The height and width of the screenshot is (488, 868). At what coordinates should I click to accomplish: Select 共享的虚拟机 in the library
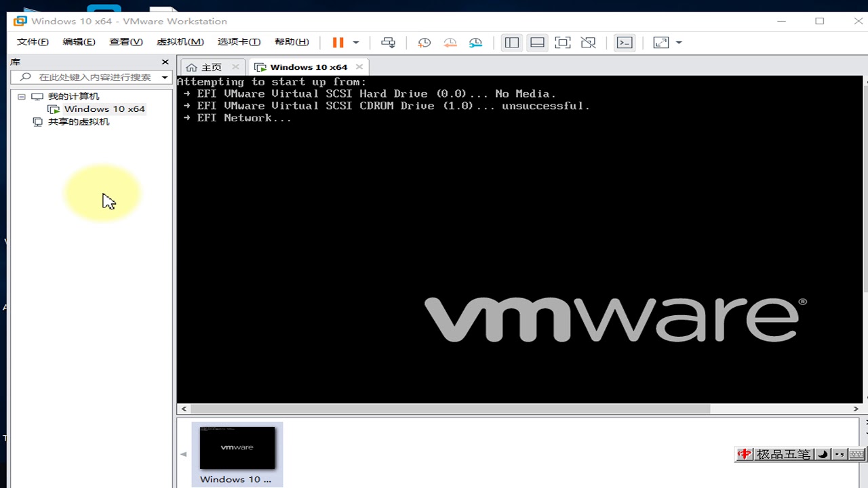[x=78, y=122]
